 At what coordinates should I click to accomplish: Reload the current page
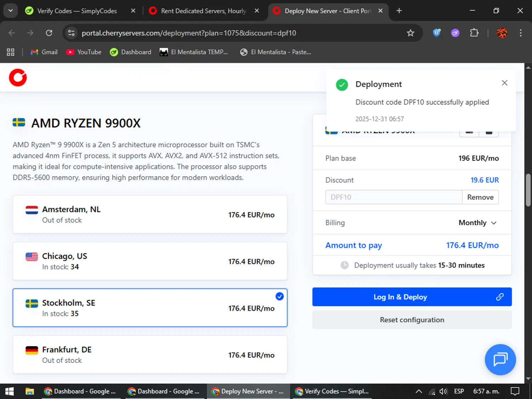coord(49,33)
